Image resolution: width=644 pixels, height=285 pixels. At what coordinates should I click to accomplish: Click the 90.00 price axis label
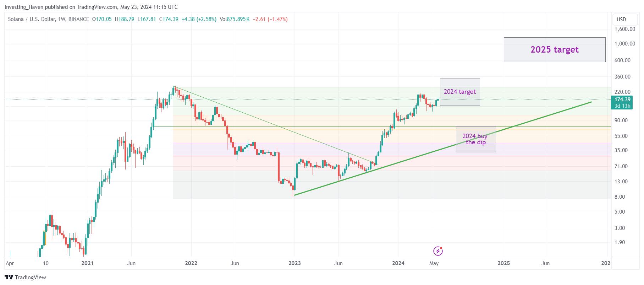tap(621, 120)
